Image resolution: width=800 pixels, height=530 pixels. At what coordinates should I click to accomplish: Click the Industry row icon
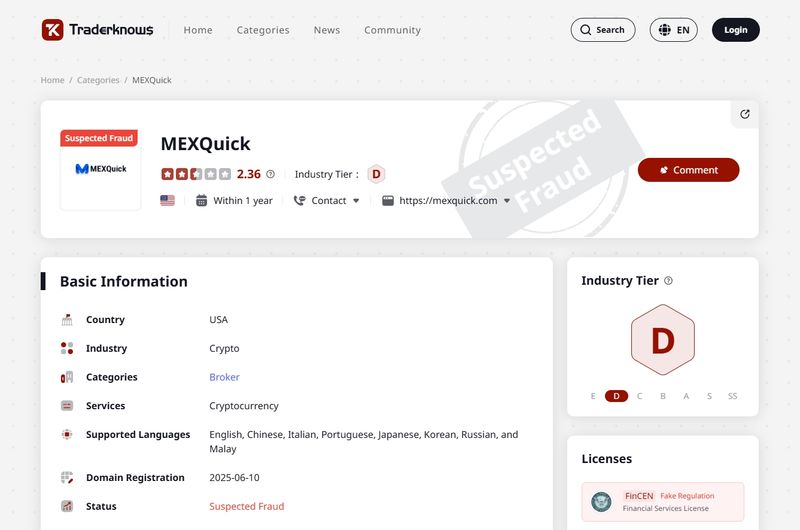pyautogui.click(x=67, y=348)
